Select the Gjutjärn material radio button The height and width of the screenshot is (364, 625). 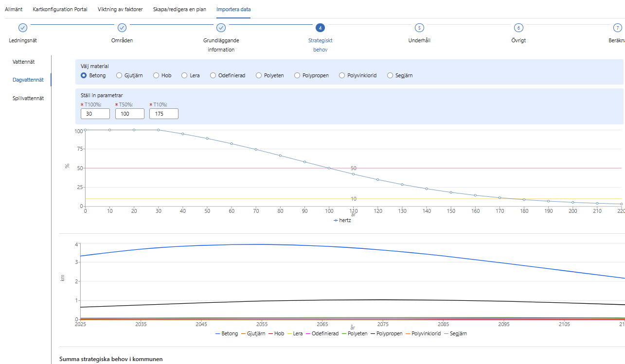point(119,75)
